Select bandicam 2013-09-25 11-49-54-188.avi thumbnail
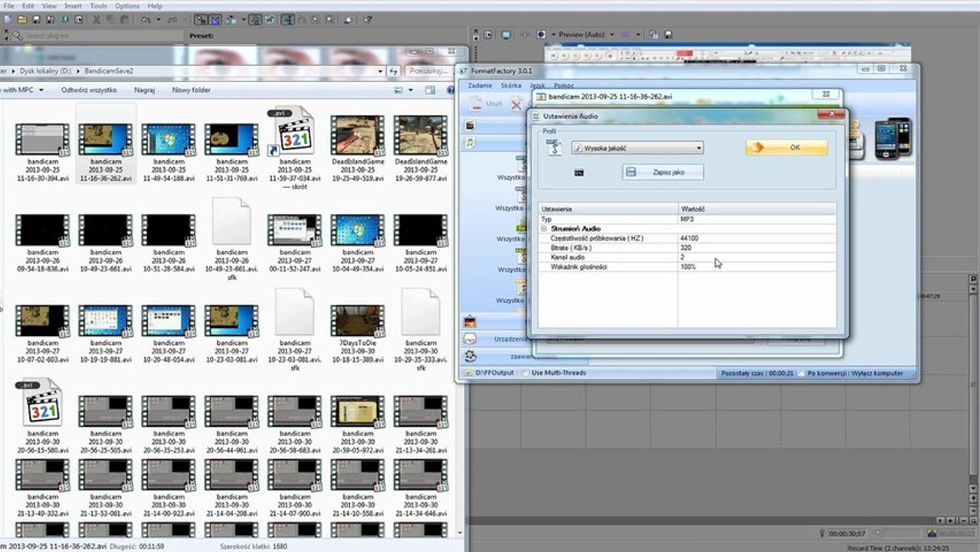 pos(168,138)
